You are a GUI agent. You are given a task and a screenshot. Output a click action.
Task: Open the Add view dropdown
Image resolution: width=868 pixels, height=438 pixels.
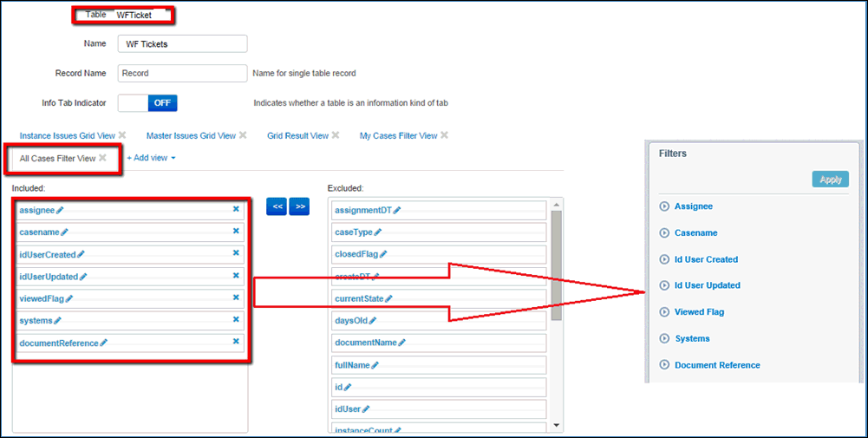point(152,159)
